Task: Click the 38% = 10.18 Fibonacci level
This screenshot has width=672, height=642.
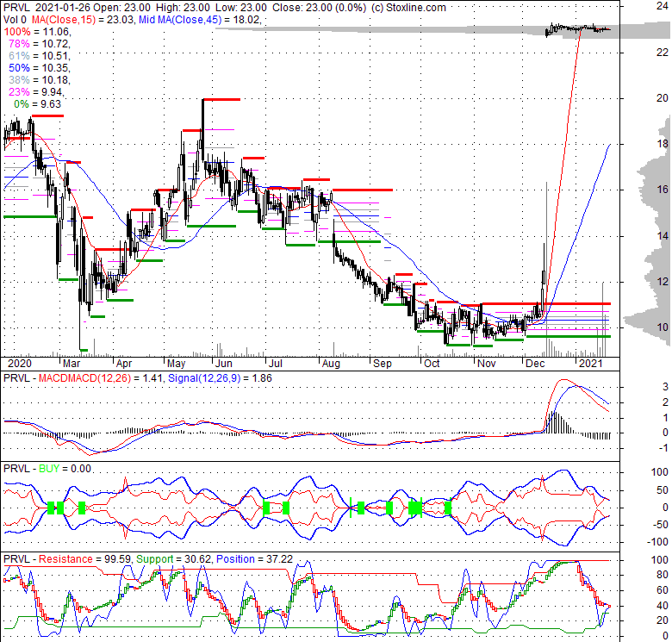Action: tap(39, 80)
